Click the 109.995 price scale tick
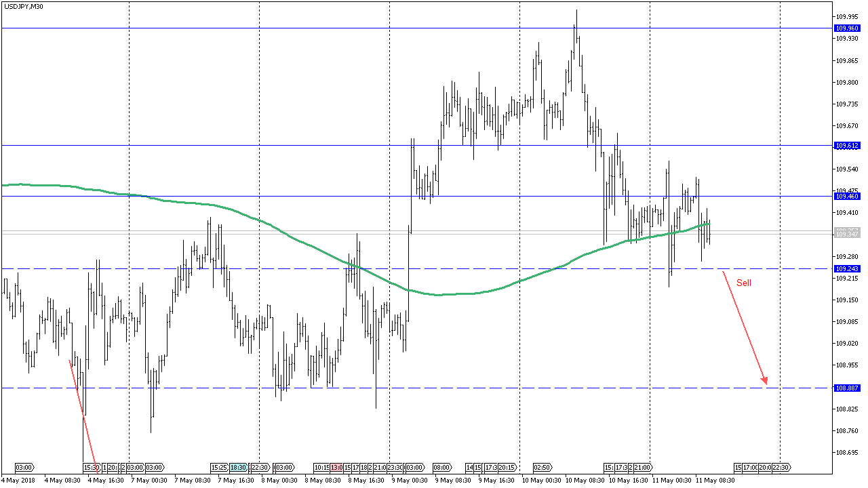 coord(846,17)
